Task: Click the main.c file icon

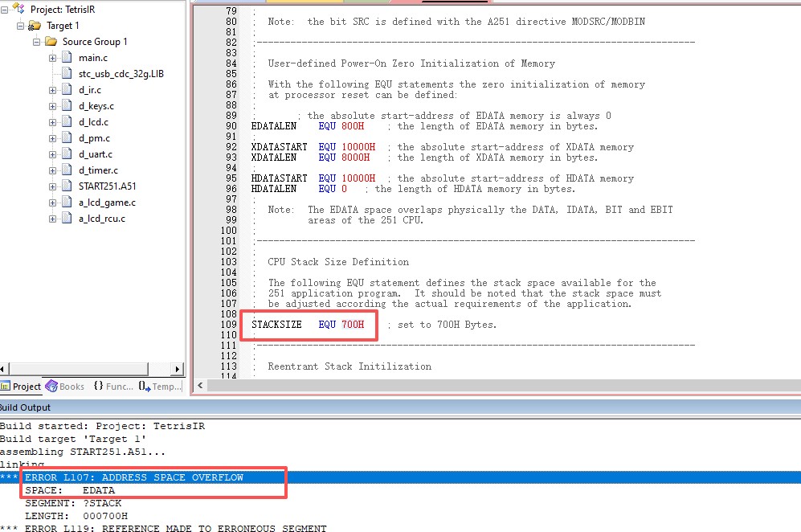Action: (67, 58)
